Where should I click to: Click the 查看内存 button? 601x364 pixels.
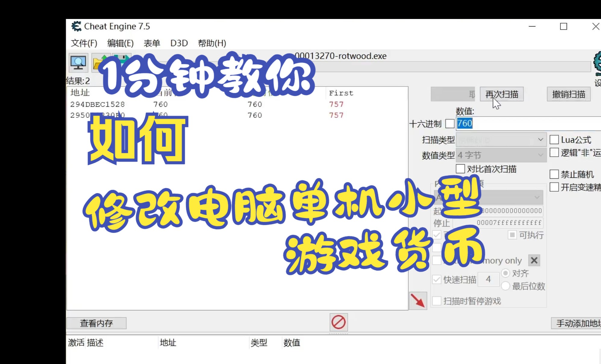[96, 323]
